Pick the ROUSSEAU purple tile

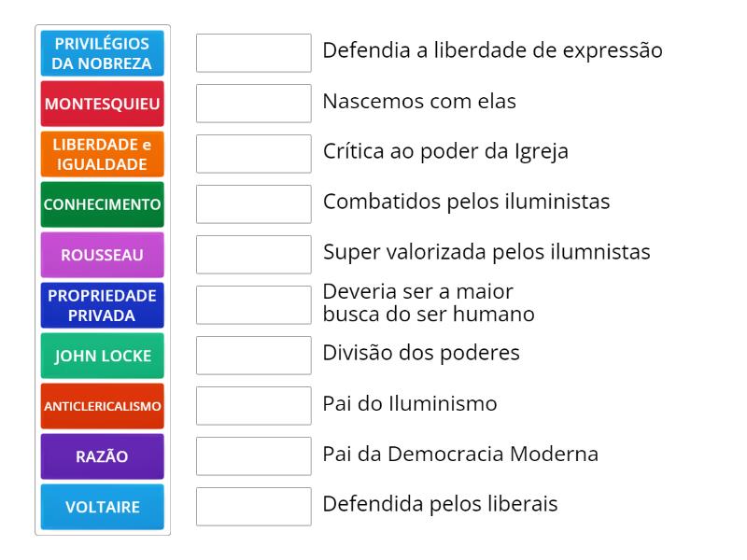click(x=102, y=254)
